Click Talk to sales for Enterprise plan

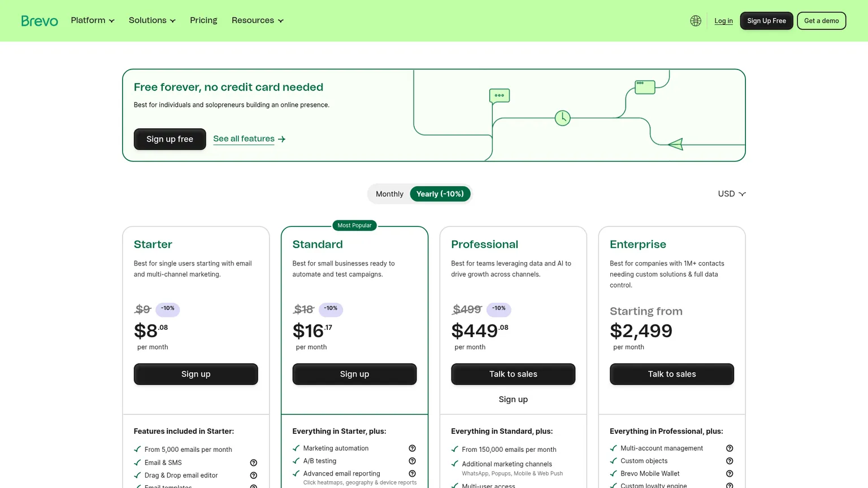[x=672, y=374]
